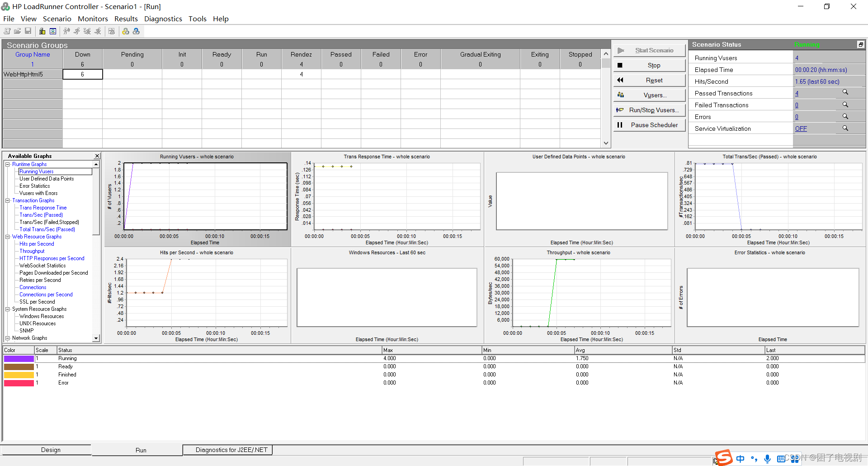The height and width of the screenshot is (466, 868).
Task: Click the Reset button
Action: point(649,80)
